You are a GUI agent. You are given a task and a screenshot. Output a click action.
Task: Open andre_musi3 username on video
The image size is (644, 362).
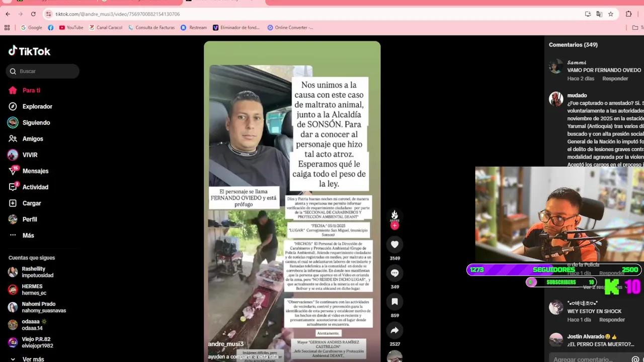pos(226,344)
